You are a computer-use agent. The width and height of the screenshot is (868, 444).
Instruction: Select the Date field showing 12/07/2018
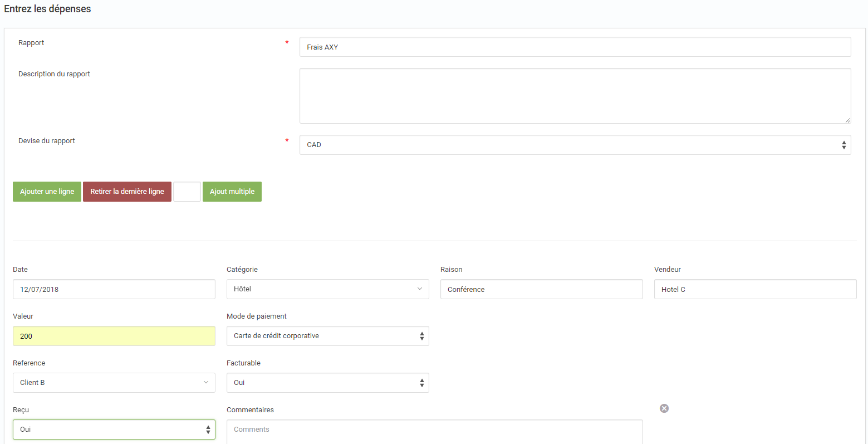point(114,289)
